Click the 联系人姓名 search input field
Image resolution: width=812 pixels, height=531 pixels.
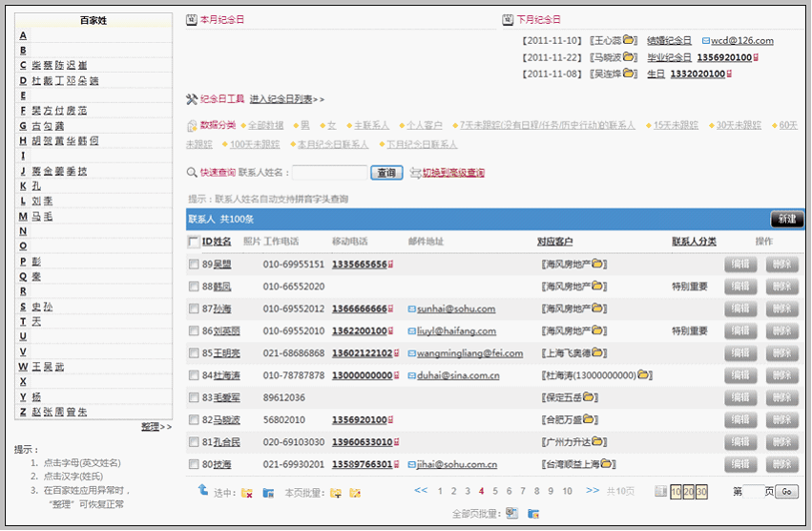coord(328,173)
